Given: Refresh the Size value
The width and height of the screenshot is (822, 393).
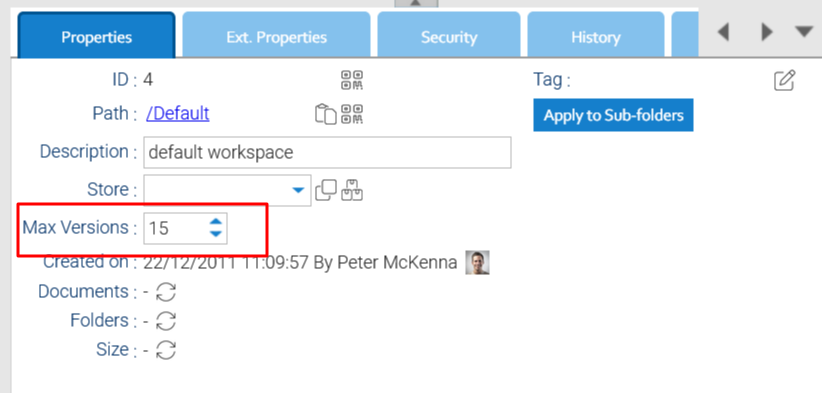Looking at the screenshot, I should [x=166, y=350].
